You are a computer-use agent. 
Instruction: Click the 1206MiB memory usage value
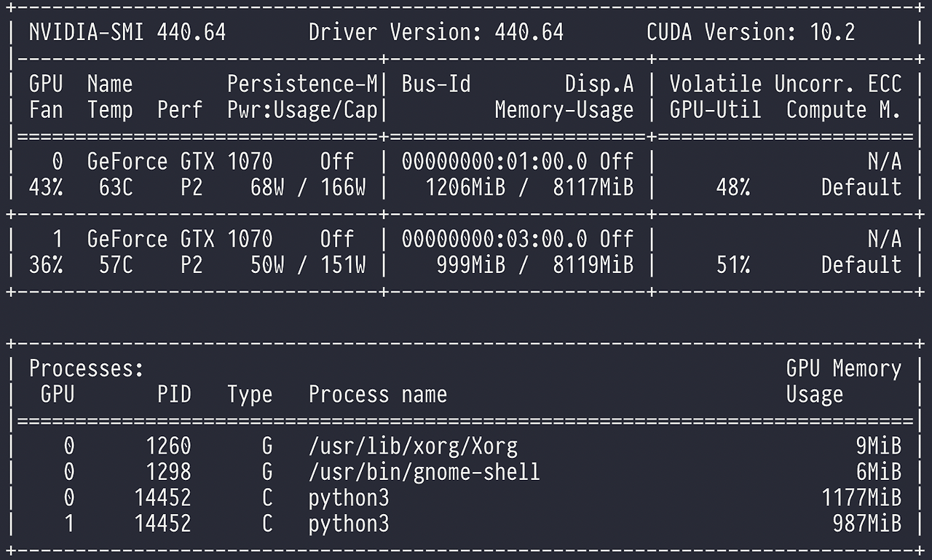coord(465,188)
